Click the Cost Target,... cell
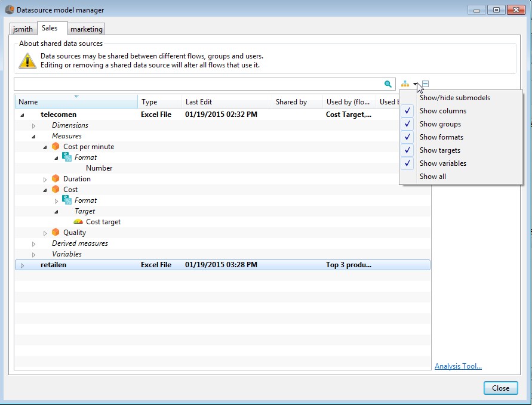This screenshot has width=532, height=405. [349, 115]
